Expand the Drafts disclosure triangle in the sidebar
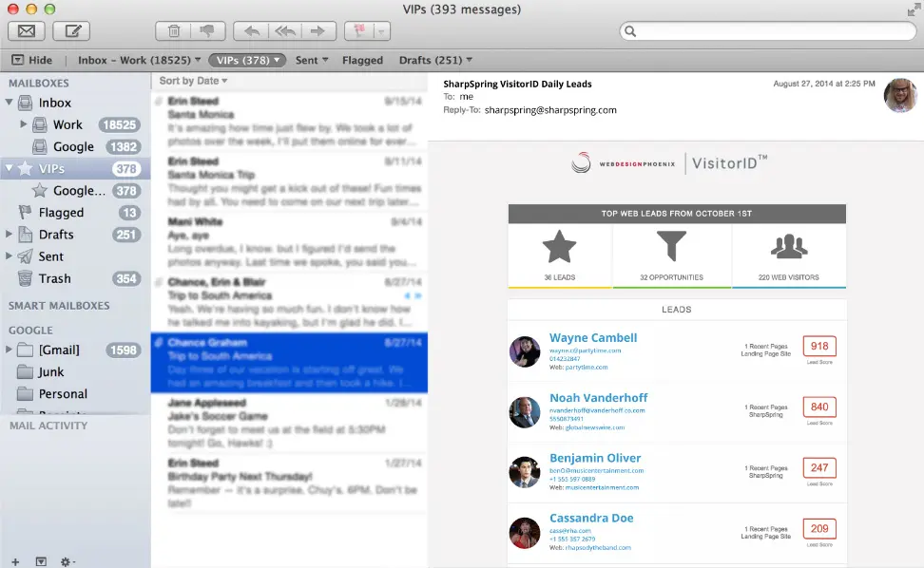This screenshot has height=568, width=924. 9,235
